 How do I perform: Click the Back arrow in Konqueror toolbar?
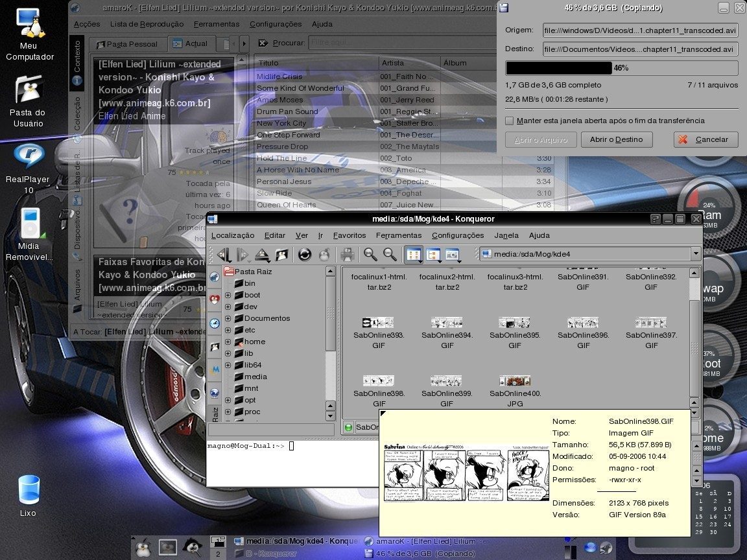(x=224, y=254)
